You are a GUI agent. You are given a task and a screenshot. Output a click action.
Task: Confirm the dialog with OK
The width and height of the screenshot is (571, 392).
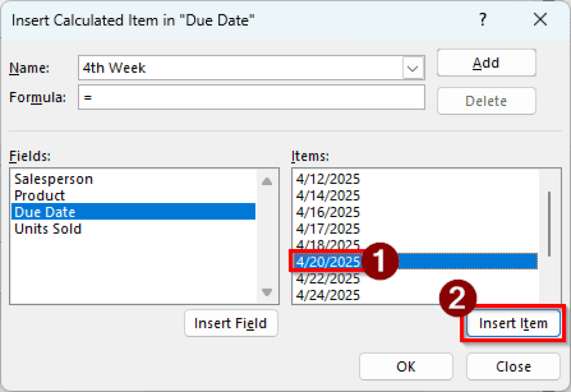pyautogui.click(x=405, y=366)
